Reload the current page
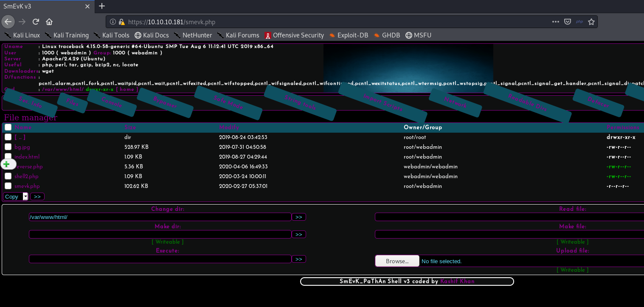 (36, 22)
